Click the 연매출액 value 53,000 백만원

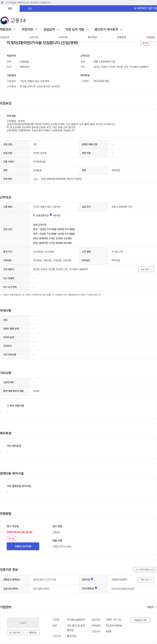click(114, 626)
